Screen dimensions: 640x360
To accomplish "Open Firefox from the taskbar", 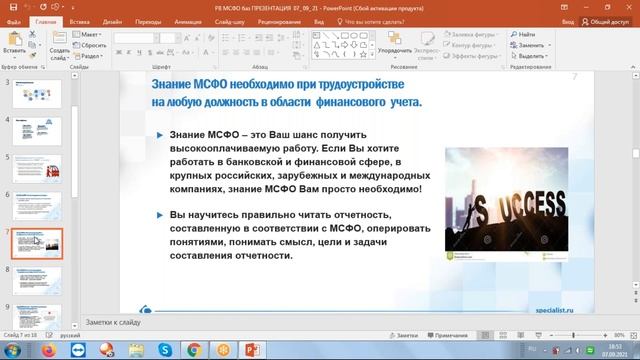I will [49, 350].
